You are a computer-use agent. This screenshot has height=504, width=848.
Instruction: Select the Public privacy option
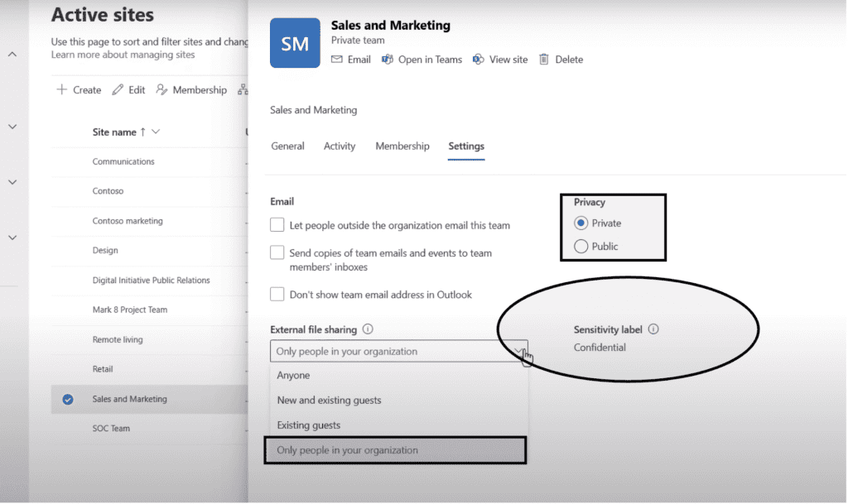(581, 247)
